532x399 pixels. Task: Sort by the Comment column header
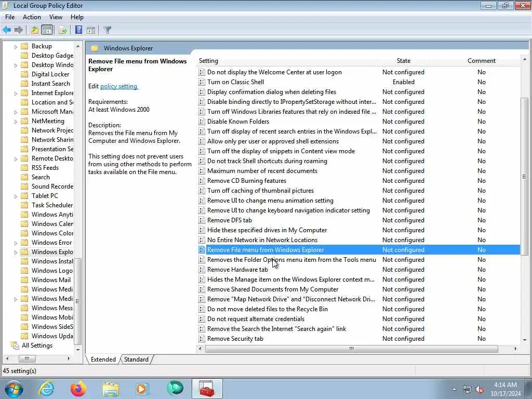click(482, 61)
